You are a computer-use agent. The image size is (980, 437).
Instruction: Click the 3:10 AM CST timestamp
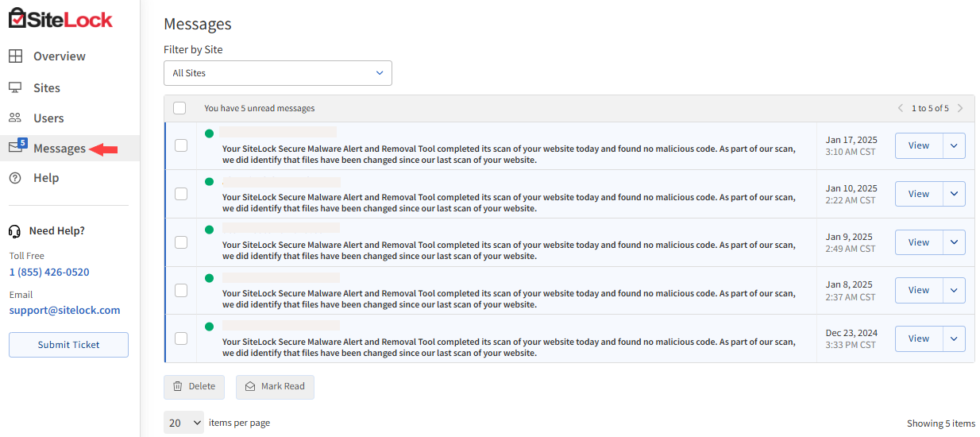851,152
